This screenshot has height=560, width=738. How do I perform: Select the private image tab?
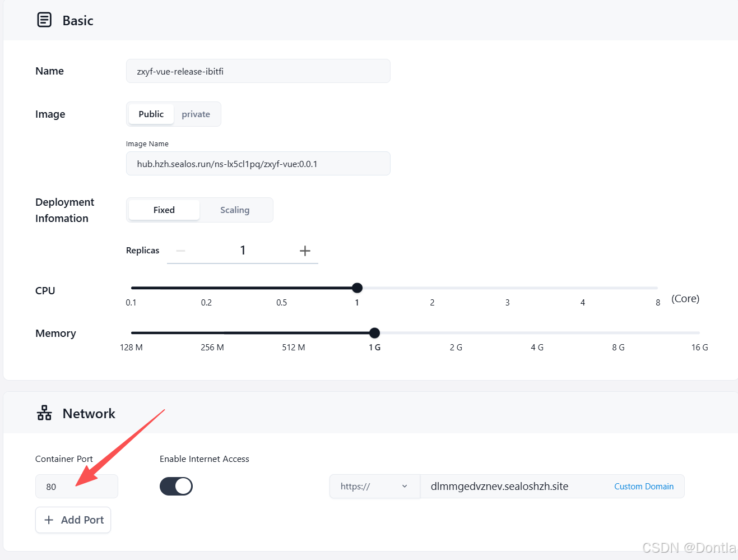196,114
